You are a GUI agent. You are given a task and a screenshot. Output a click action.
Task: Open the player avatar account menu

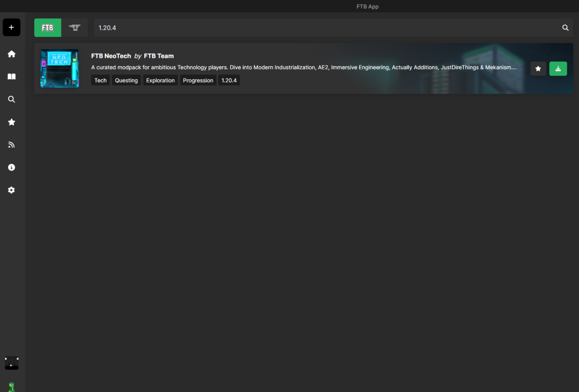11,363
